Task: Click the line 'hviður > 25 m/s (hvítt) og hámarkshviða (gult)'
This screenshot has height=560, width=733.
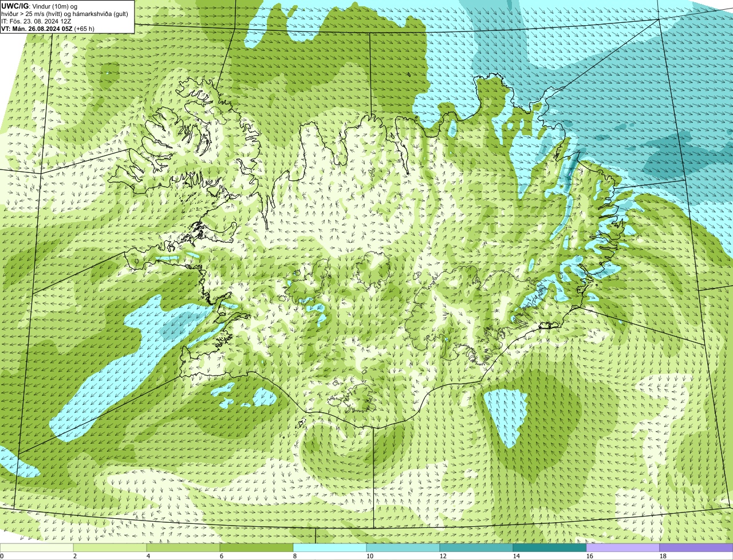Action: point(65,13)
